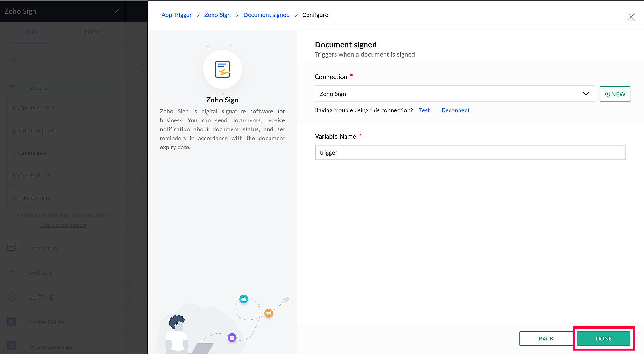Click the DONE button
Screen dimensions: 644x354
603,339
